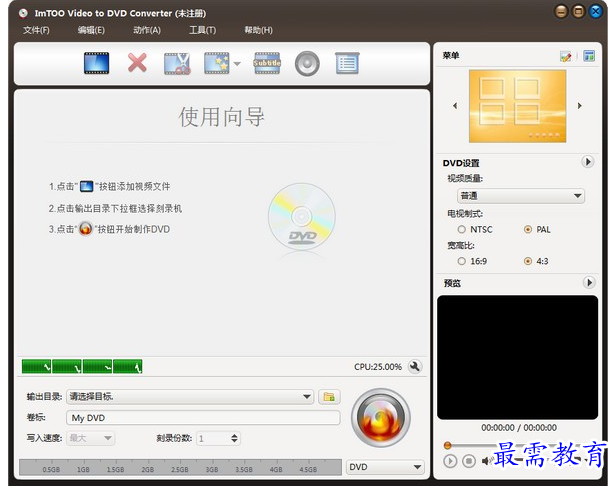This screenshot has width=615, height=486.
Task: Click the mute speaker icon in preview
Action: click(486, 461)
